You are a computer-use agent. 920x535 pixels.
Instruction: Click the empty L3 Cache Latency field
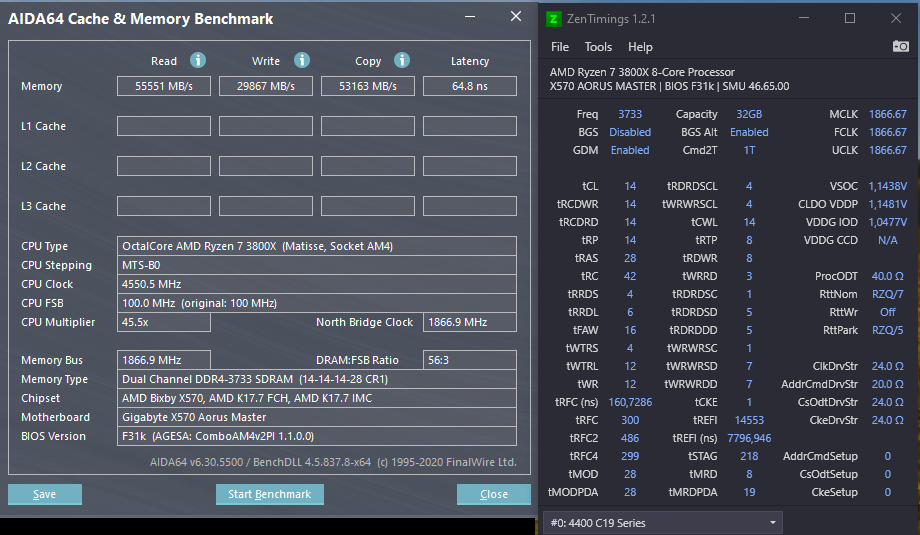pos(470,206)
